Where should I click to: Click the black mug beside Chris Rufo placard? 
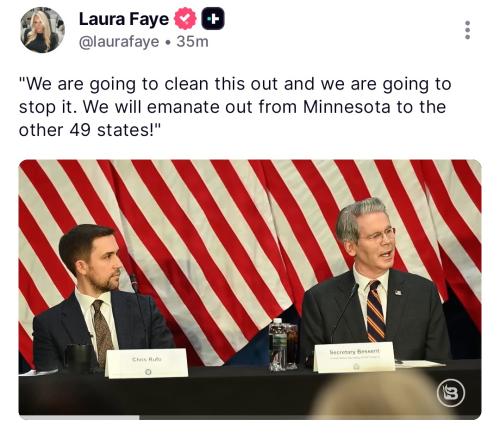coord(77,359)
